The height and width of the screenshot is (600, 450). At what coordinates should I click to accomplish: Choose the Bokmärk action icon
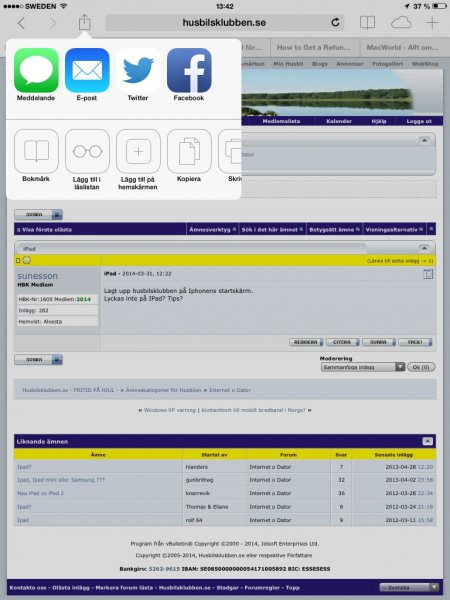(x=36, y=152)
